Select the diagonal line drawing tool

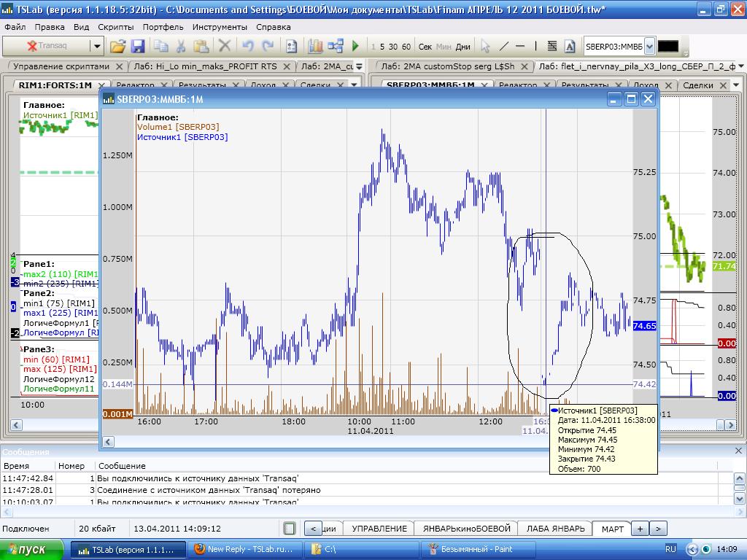coord(503,46)
